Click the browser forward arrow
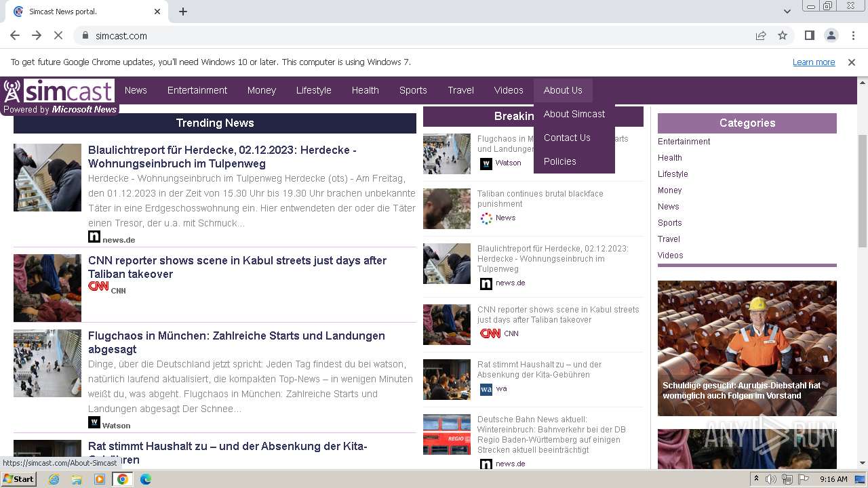Viewport: 868px width, 488px height. tap(37, 35)
